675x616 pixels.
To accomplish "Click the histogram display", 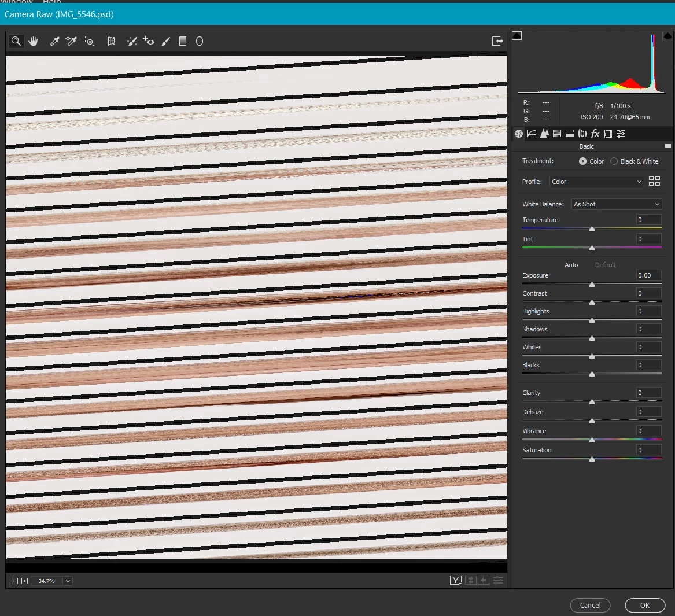I will point(592,63).
